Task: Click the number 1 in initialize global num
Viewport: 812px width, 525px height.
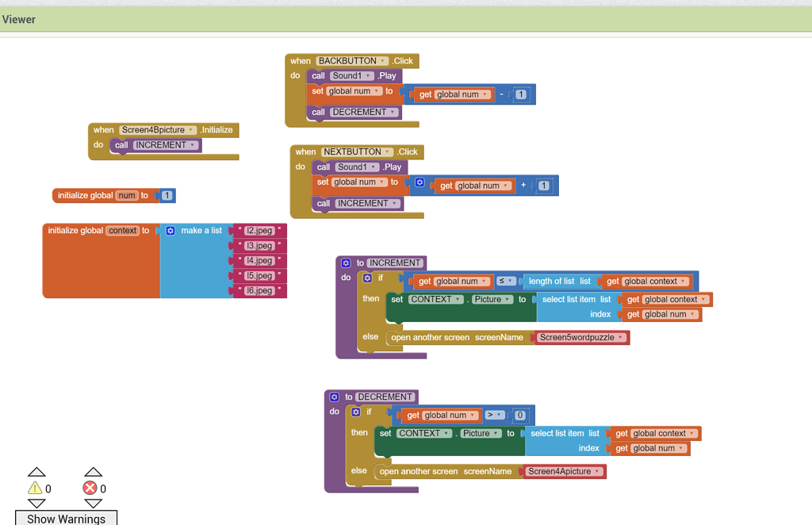Action: tap(166, 195)
